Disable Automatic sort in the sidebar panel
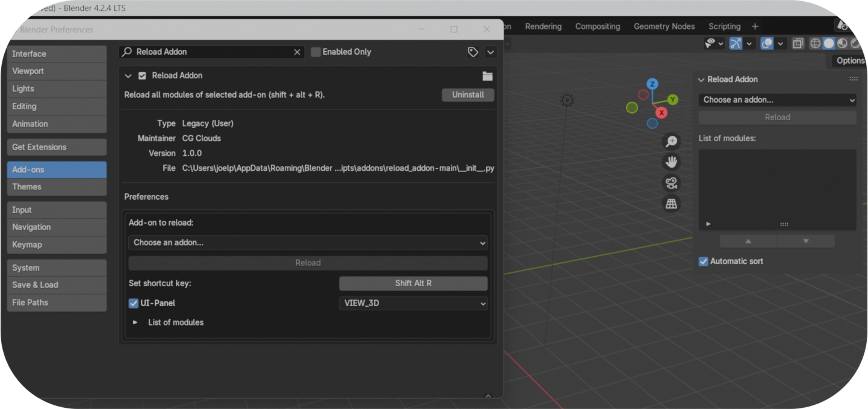The height and width of the screenshot is (409, 868). coord(703,261)
